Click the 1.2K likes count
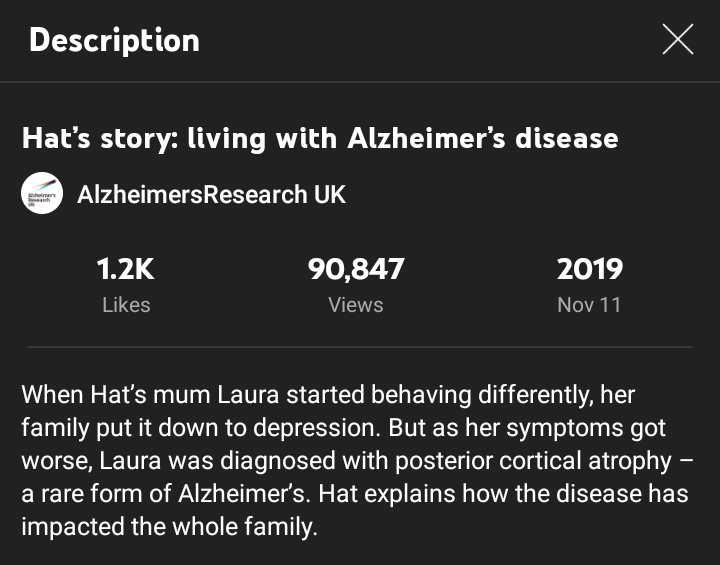720x565 pixels. (126, 269)
